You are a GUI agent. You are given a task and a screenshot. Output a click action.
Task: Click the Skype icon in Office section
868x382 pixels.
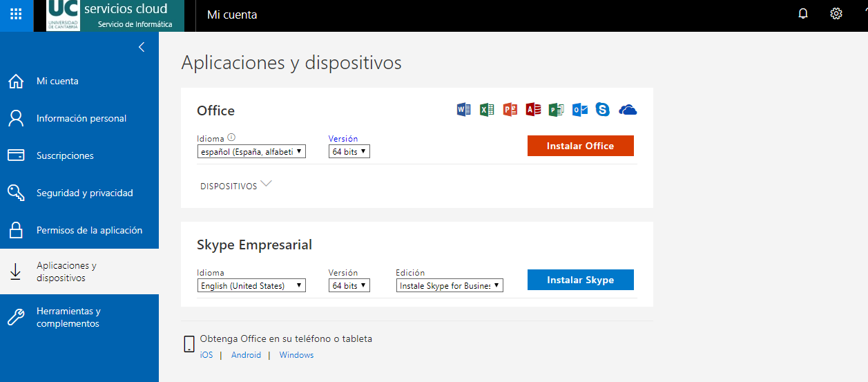(603, 109)
